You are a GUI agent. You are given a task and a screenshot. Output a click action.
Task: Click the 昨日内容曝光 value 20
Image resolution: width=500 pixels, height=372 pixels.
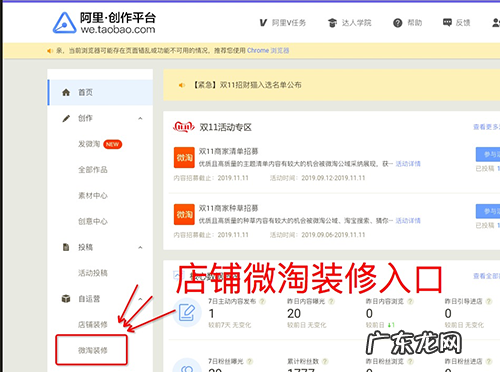pyautogui.click(x=294, y=314)
